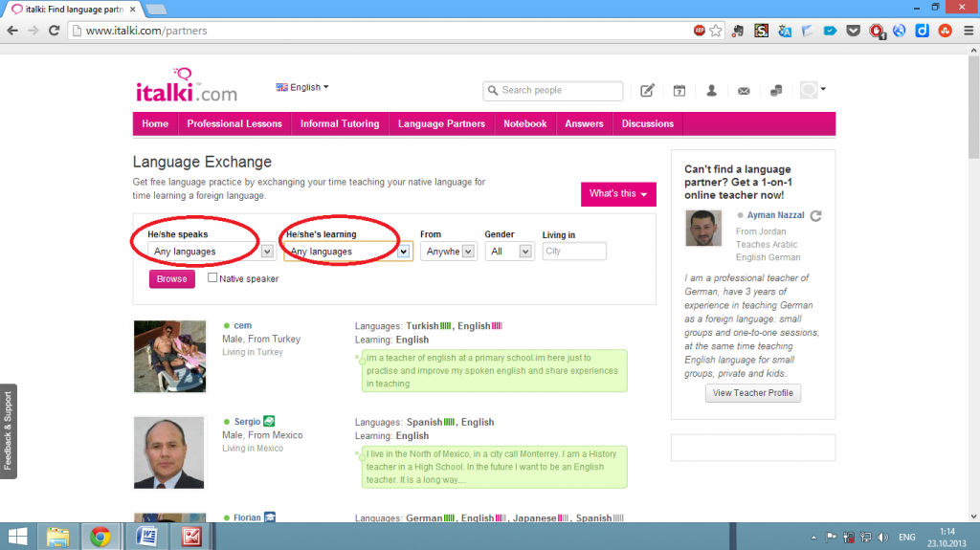Open the write notebook entry pencil icon
This screenshot has height=550, width=980.
[647, 91]
